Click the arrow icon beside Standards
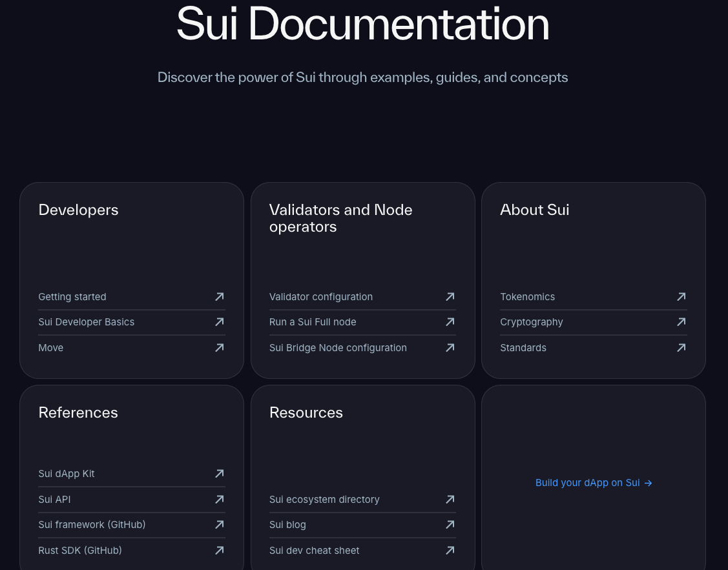Screen dimensions: 728x570 pyautogui.click(x=681, y=348)
